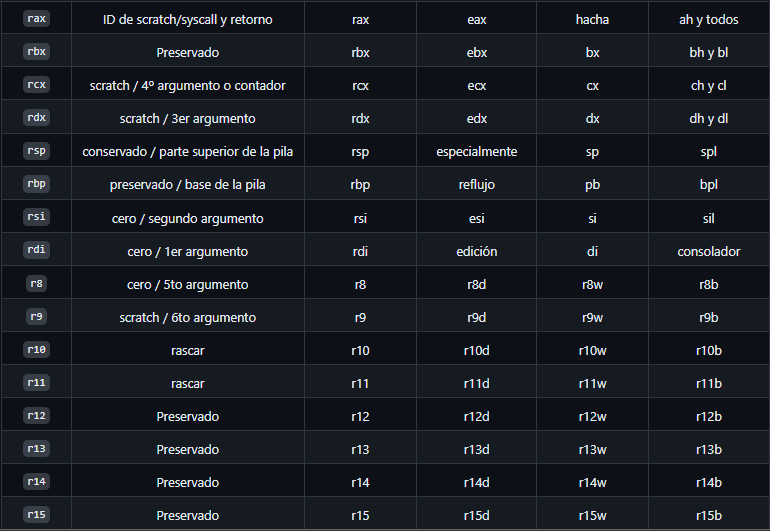Screen dimensions: 770x531
Task: Click the rax code badge
Action: pyautogui.click(x=36, y=19)
